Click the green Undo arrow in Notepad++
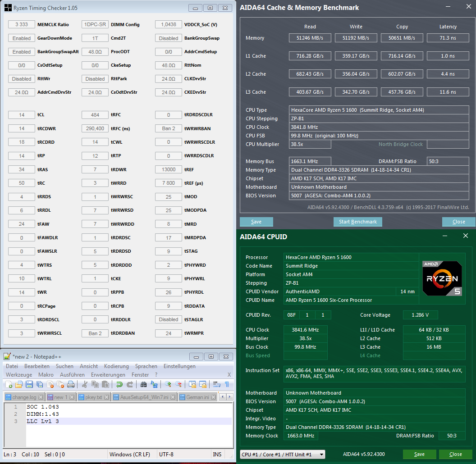This screenshot has height=464, width=476. click(x=119, y=385)
